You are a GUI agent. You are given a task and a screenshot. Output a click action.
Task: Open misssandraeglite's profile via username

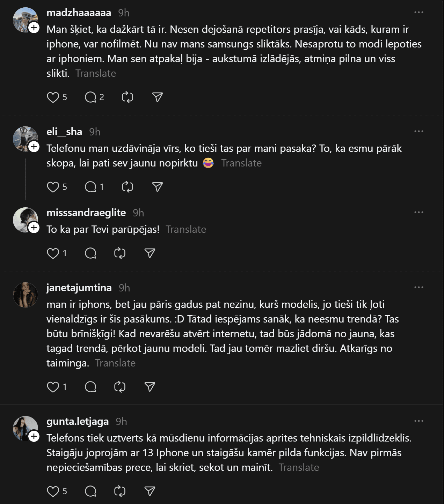[x=86, y=213]
